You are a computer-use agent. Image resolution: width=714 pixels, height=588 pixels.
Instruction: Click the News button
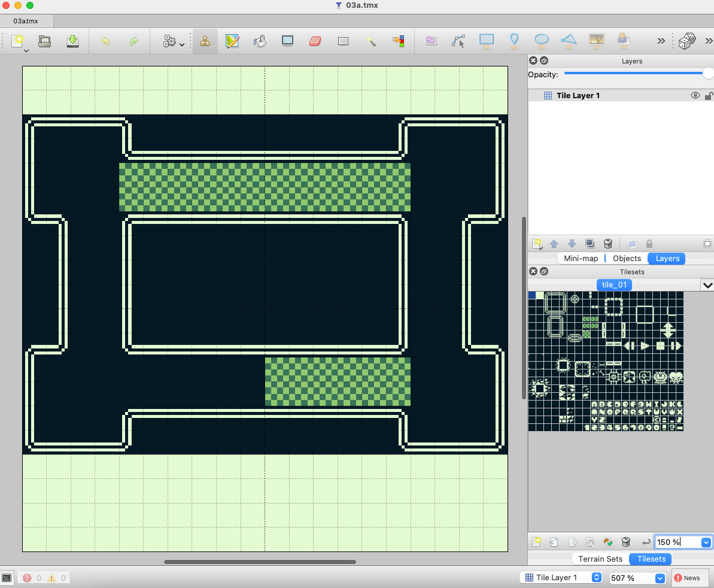pos(686,578)
